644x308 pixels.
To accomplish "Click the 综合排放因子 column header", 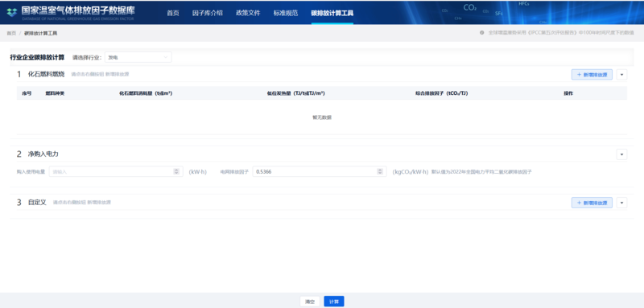I will pos(441,93).
